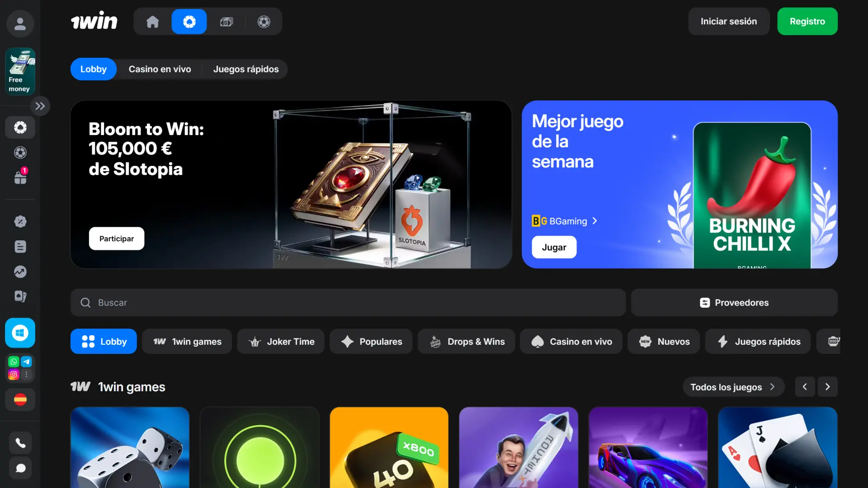This screenshot has width=868, height=488.
Task: Open the purple sports car game thumbnail
Action: point(648,447)
